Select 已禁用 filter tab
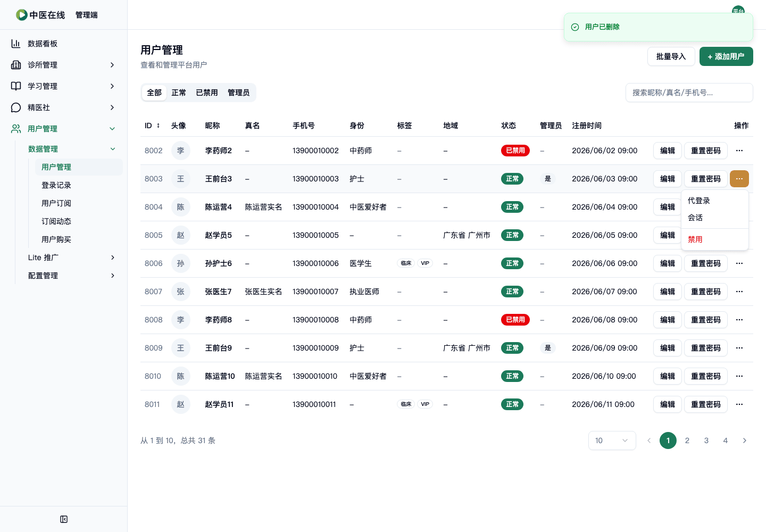This screenshot has width=766, height=532. pyautogui.click(x=207, y=93)
